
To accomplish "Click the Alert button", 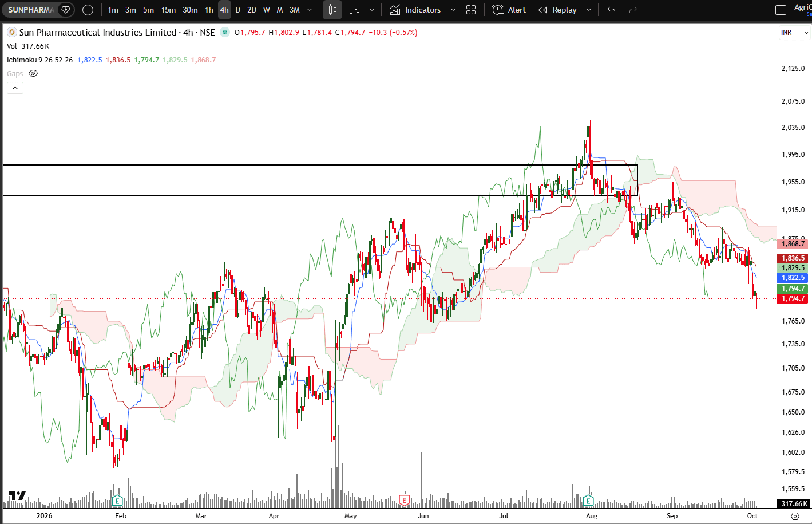I will point(509,10).
